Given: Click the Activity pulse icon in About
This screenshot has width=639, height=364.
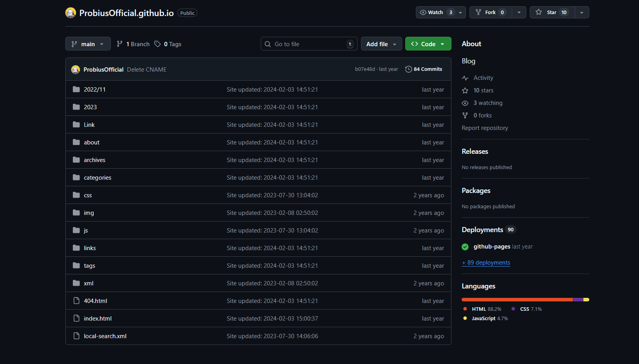Looking at the screenshot, I should click(x=465, y=78).
